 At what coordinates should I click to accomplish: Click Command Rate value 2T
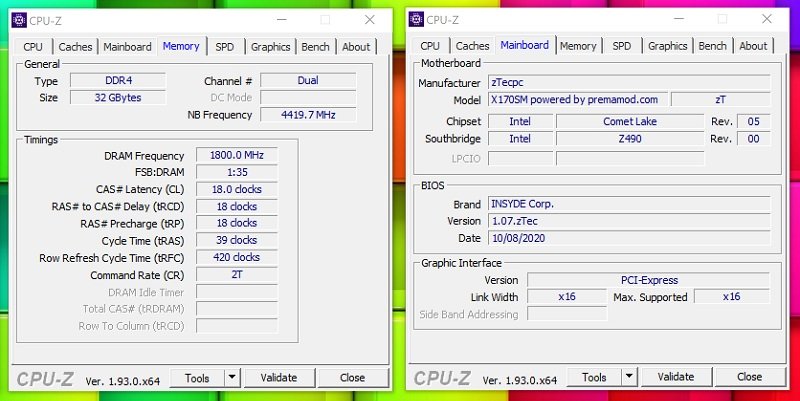coord(237,274)
